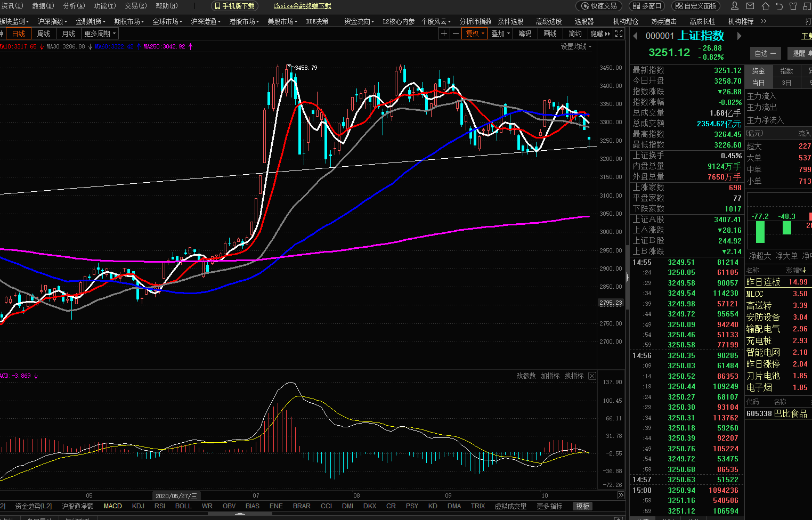The height and width of the screenshot is (520, 812).
Task: Expand 全球市场 menu
Action: point(167,21)
